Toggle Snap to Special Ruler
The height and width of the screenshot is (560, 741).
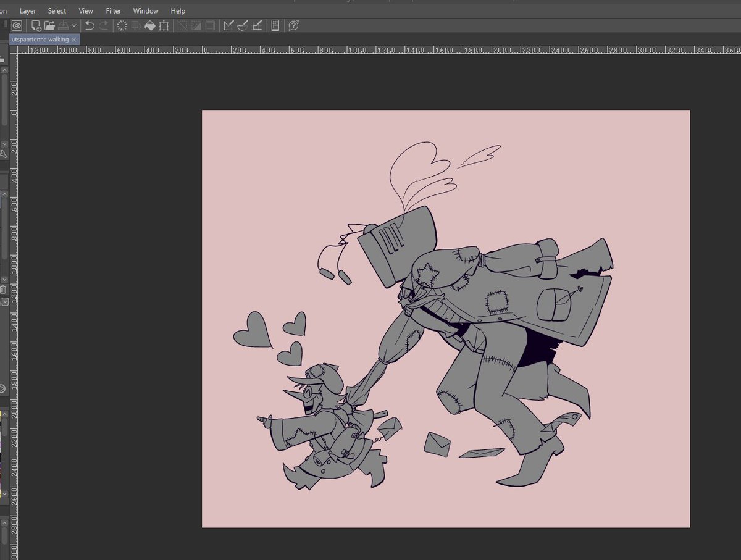[x=243, y=25]
